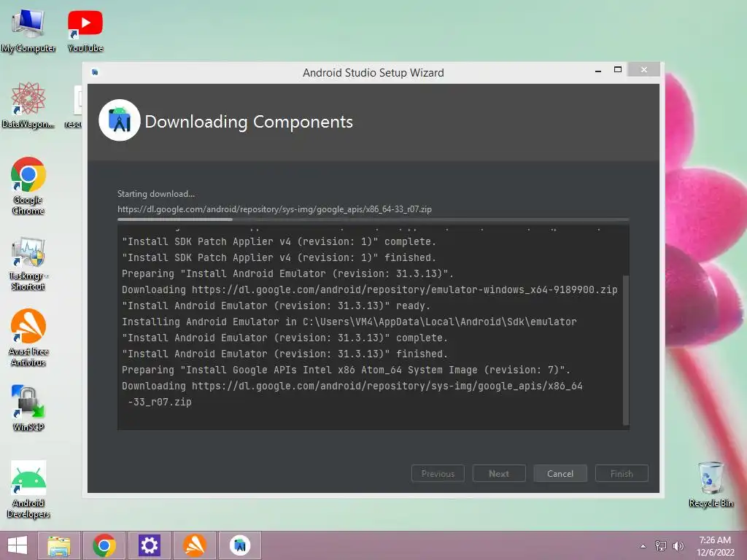The image size is (747, 560).
Task: Click log line Downloading emulator-windows_x64-9189900.zip
Action: [370, 289]
